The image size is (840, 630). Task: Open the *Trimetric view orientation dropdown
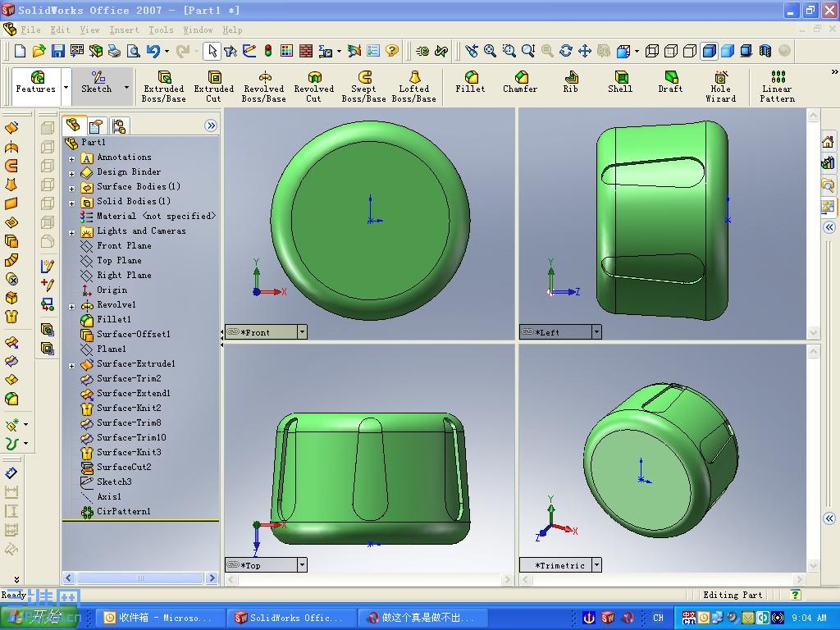point(597,565)
